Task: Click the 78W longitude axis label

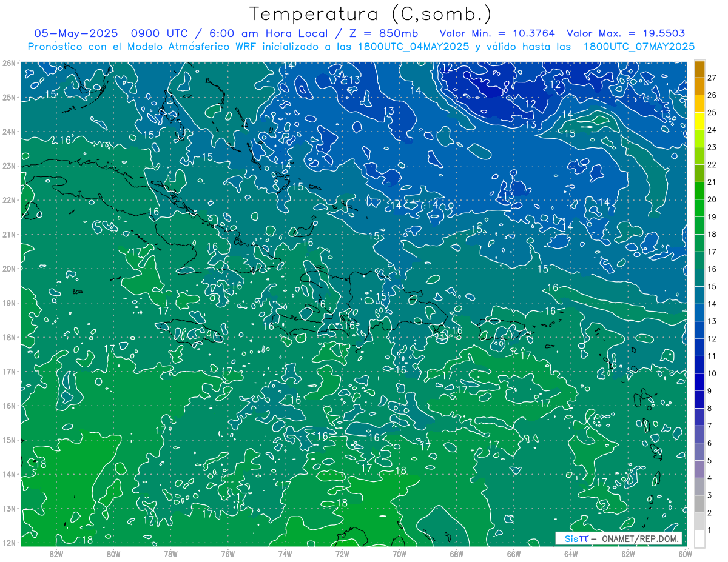Action: point(170,554)
